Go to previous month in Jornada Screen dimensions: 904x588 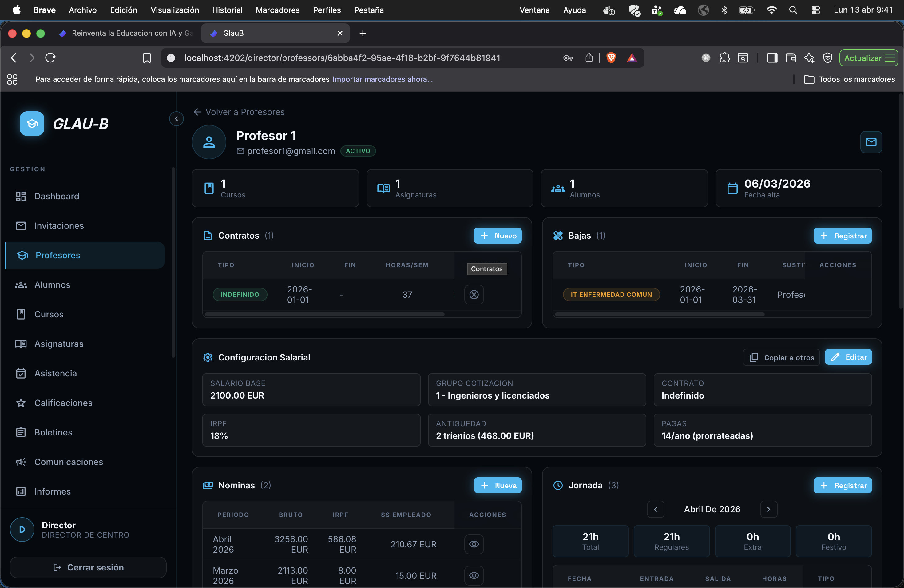[656, 509]
